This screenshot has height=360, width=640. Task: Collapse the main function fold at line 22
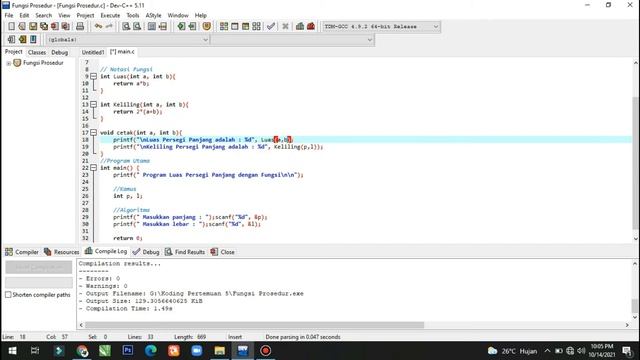click(x=93, y=168)
